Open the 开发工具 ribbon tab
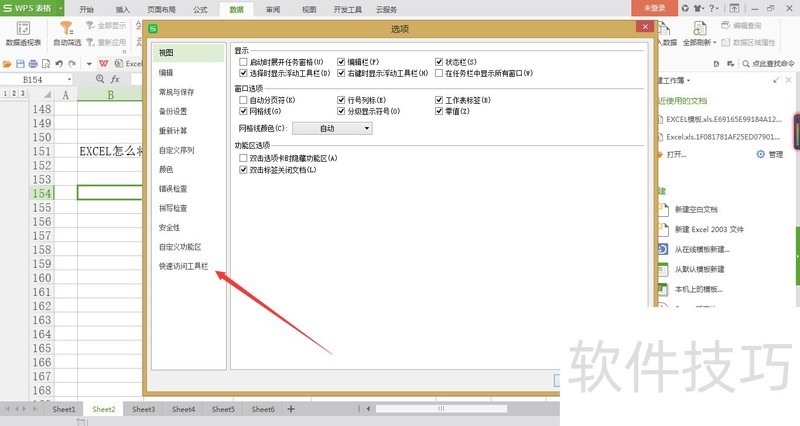 coord(348,9)
